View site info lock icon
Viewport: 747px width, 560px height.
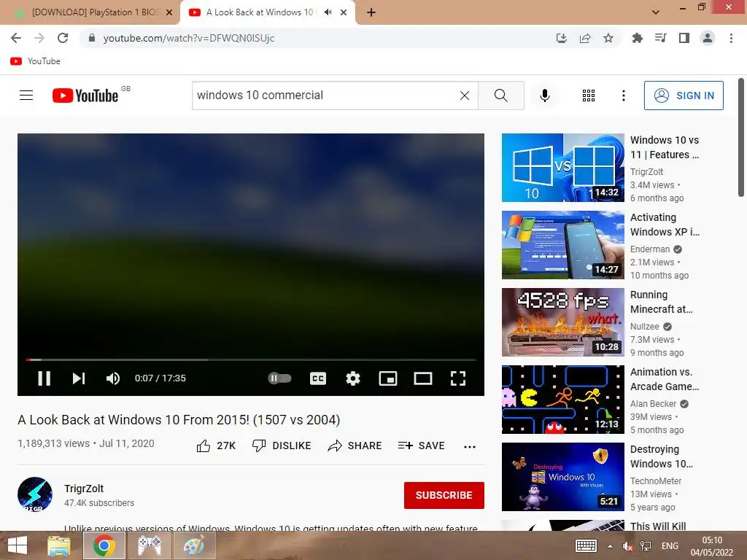(x=92, y=38)
